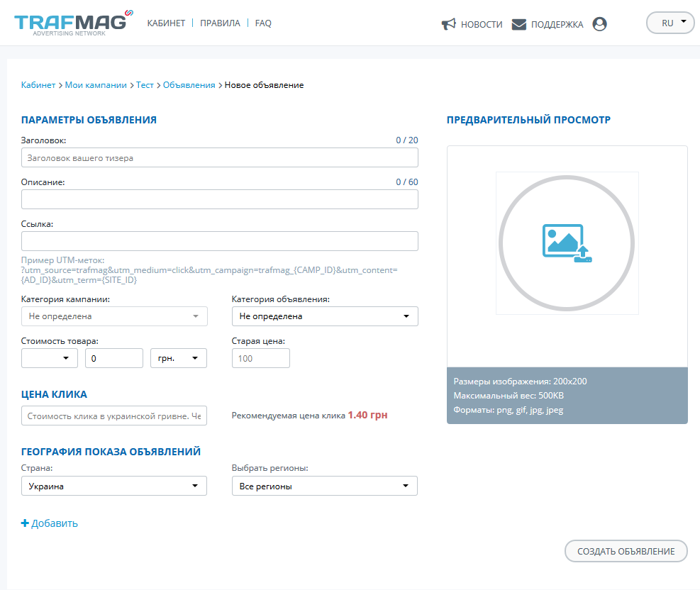Open the empty product price type dropdown
Viewport: 700px width, 590px height.
click(x=50, y=359)
